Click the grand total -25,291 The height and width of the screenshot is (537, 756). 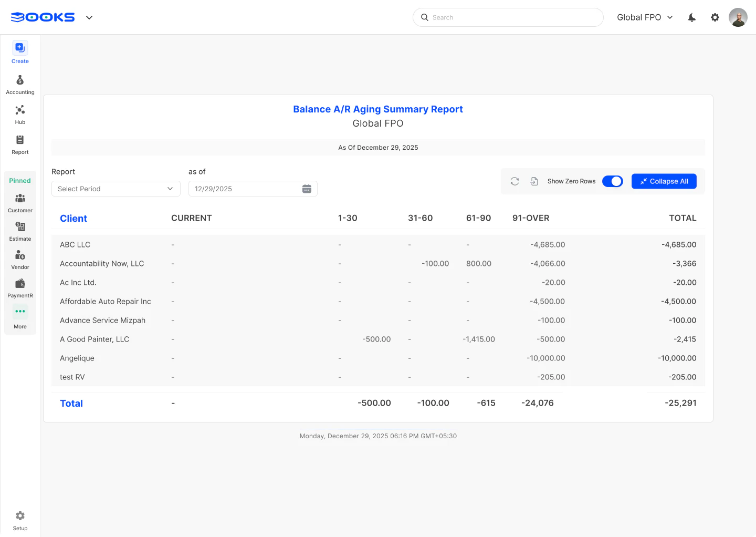point(680,403)
